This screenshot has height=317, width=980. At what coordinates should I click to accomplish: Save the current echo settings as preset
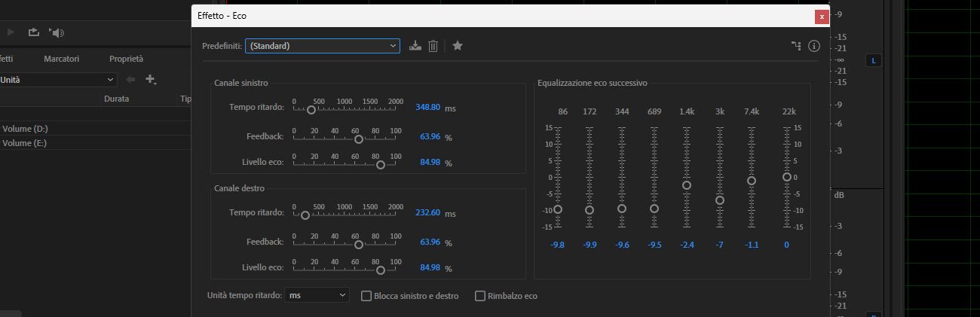tap(415, 46)
